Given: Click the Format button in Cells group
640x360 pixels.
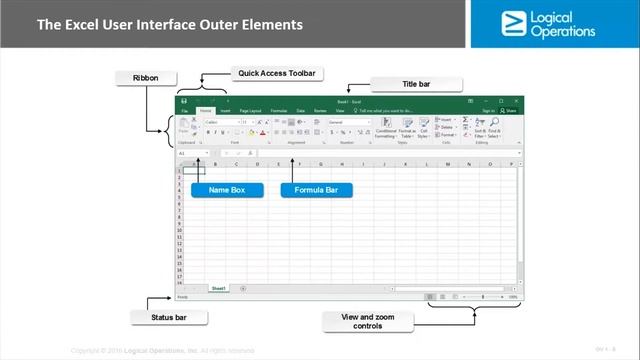Looking at the screenshot, I should [445, 135].
